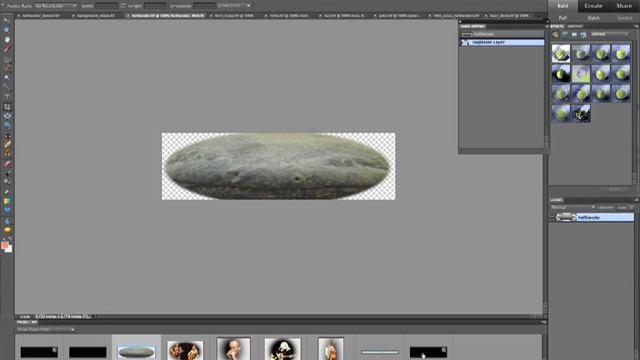Switch to Full edit mode
The width and height of the screenshot is (640, 360).
point(562,18)
